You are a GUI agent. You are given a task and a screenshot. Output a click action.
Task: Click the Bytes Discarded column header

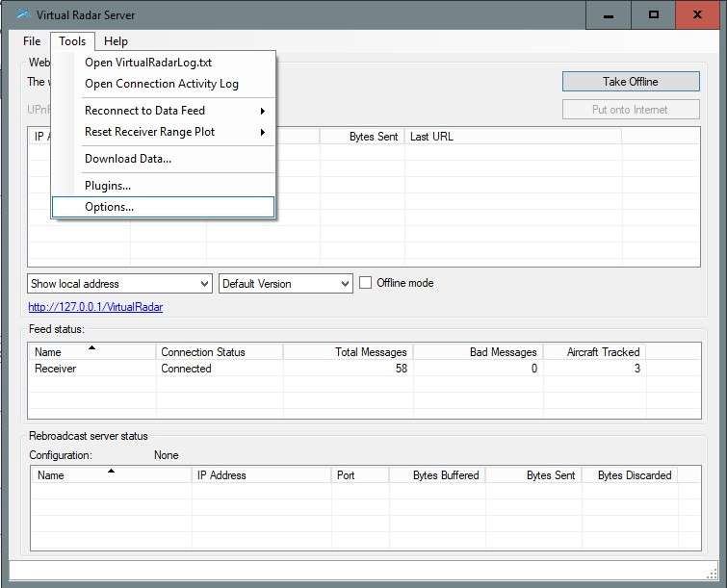coord(630,475)
